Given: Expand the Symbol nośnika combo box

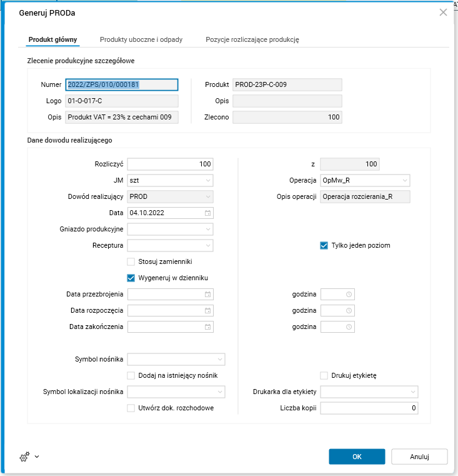Looking at the screenshot, I should (x=220, y=359).
